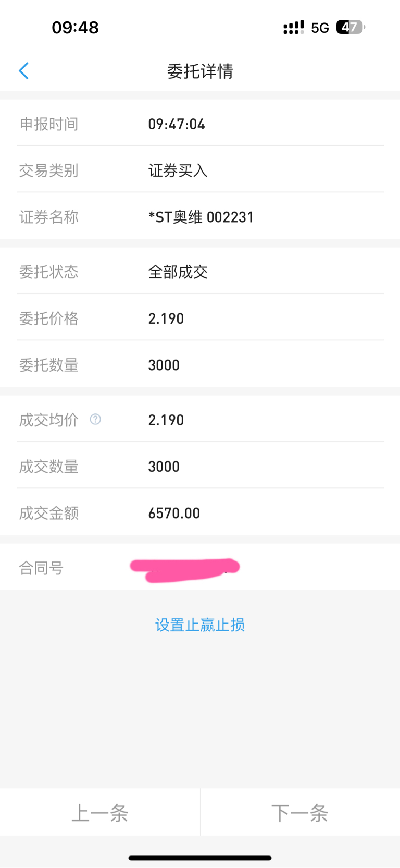Go to previous record via 上一条
Screen dimensions: 400x868
99,813
